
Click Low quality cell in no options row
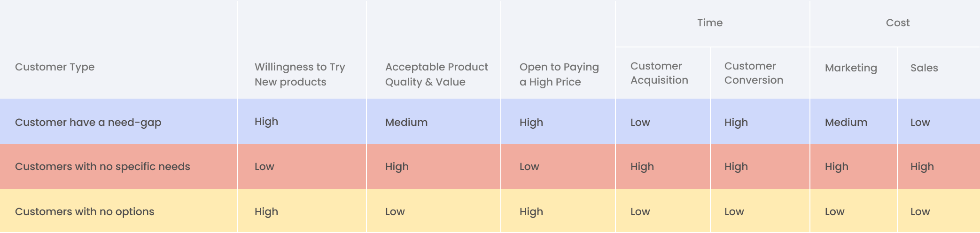[395, 212]
